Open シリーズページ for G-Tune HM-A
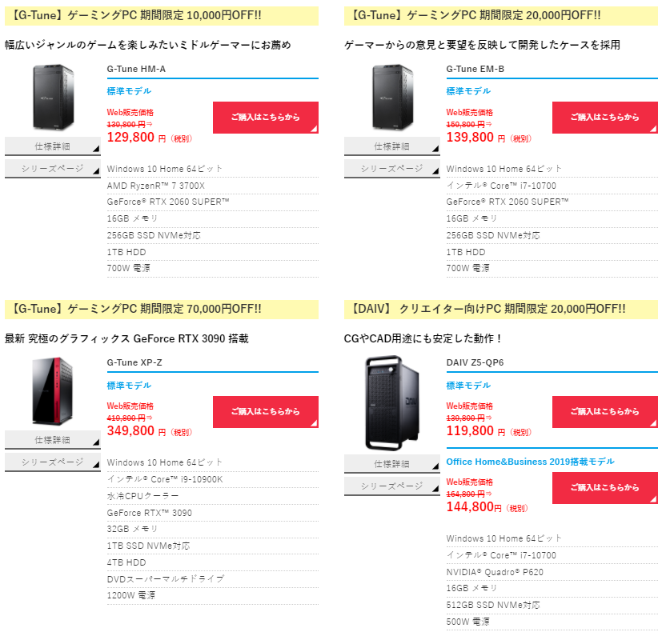Image resolution: width=666 pixels, height=644 pixels. 53,169
